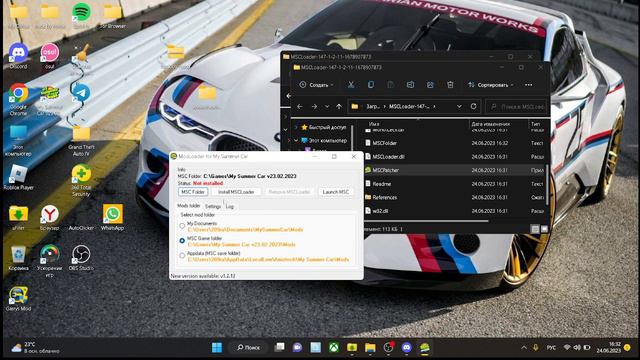This screenshot has height=360, width=640.
Task: Open the Grand Theft Auto IV folder
Action: (81, 141)
